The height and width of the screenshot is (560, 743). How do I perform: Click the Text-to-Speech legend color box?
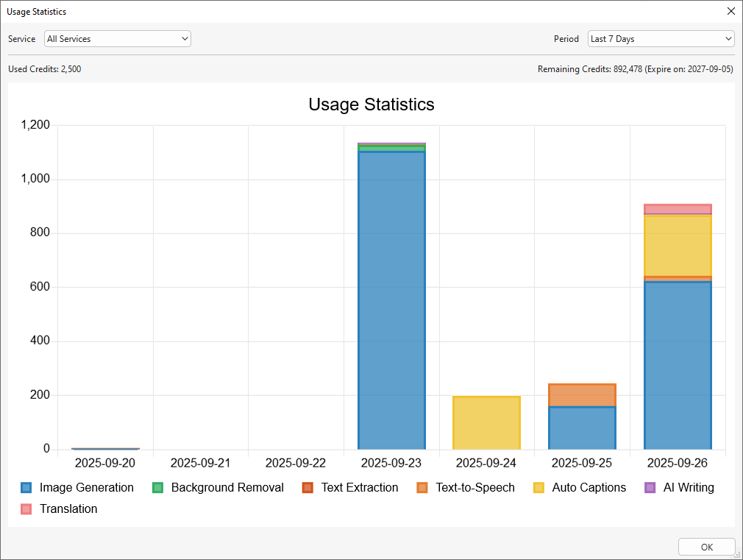(422, 488)
